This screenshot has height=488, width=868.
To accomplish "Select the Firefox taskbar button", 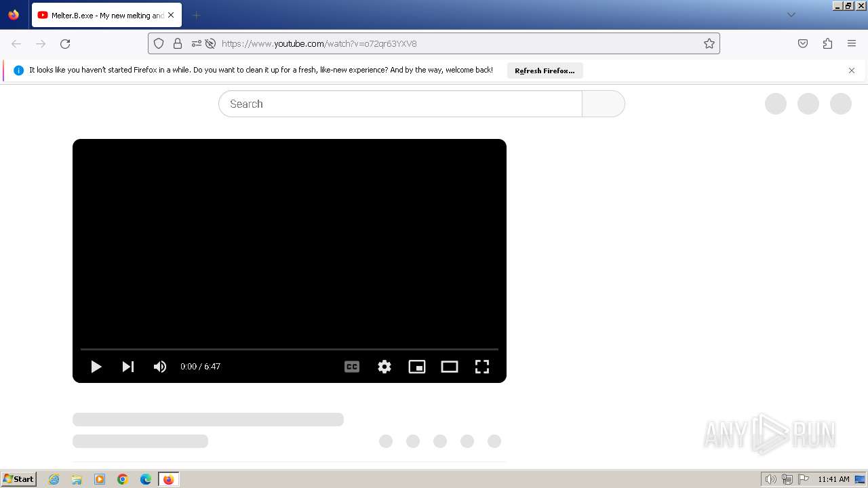I will [169, 479].
